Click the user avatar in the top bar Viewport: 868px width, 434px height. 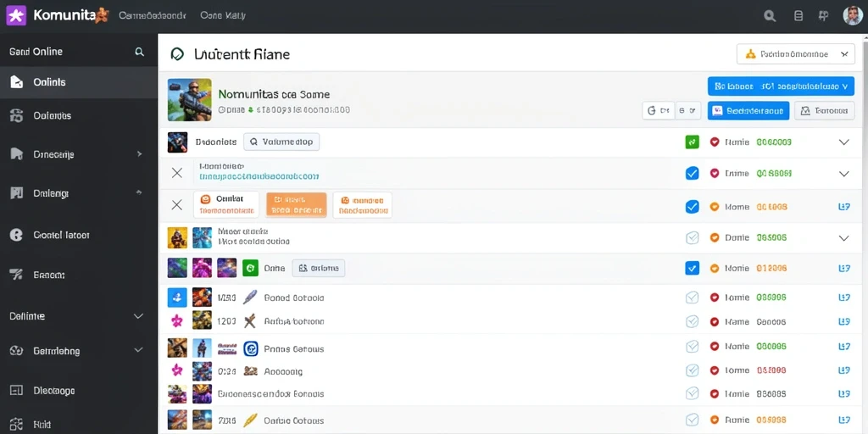(852, 15)
